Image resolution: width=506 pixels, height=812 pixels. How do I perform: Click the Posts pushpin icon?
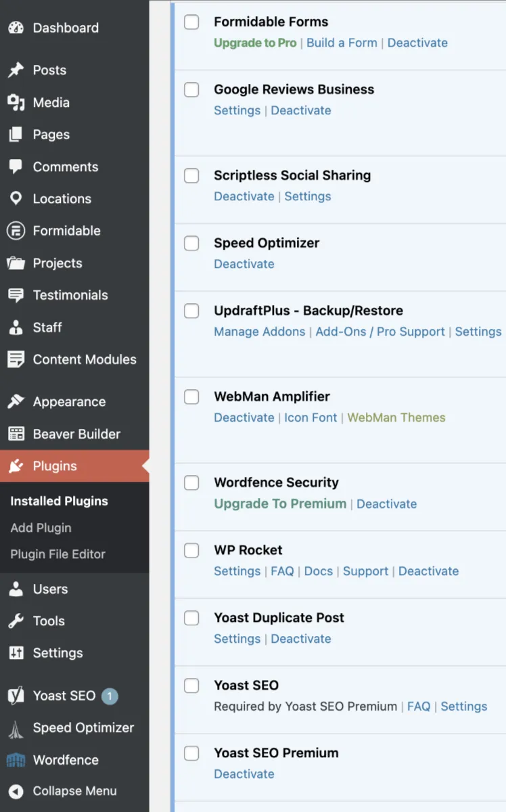point(16,70)
